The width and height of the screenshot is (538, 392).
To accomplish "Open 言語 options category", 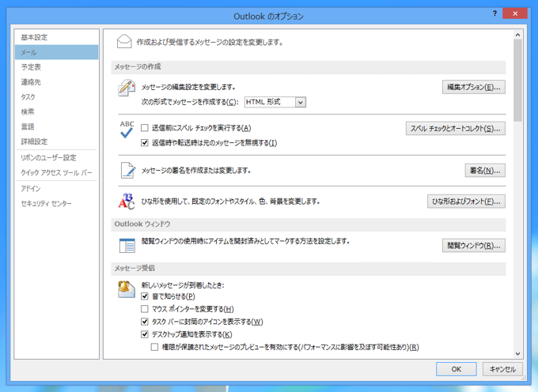I will pos(57,126).
